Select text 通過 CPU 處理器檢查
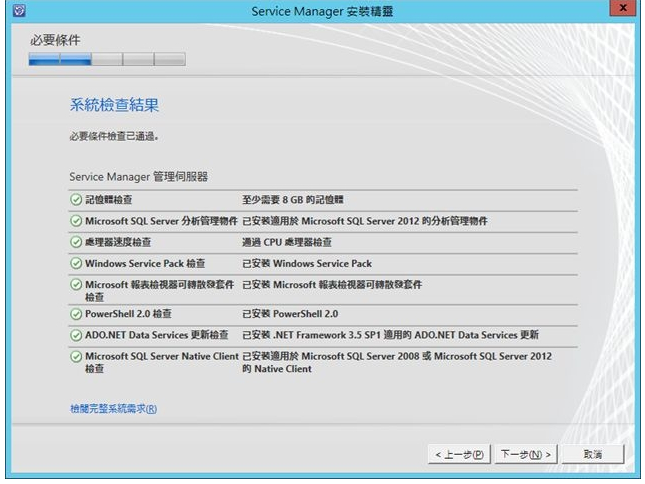The height and width of the screenshot is (484, 645). [287, 242]
